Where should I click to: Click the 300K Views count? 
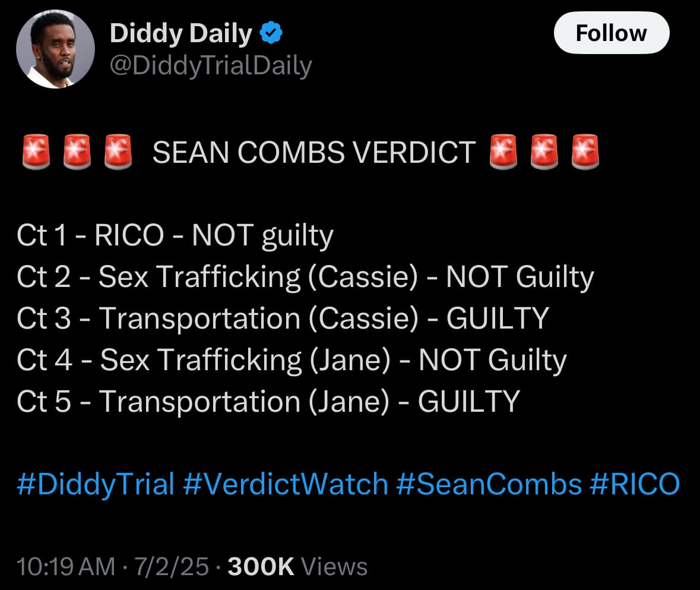pos(297,567)
